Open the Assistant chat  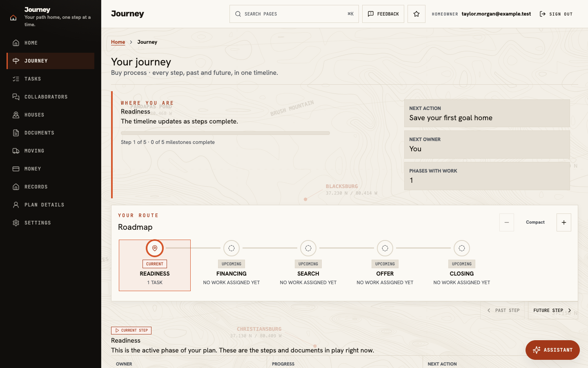[552, 350]
